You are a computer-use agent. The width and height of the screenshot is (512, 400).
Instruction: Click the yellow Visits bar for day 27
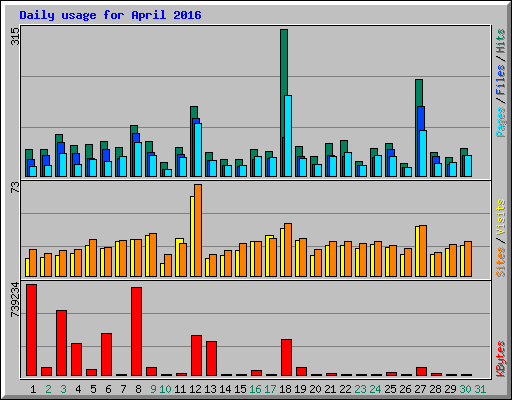[x=417, y=252]
